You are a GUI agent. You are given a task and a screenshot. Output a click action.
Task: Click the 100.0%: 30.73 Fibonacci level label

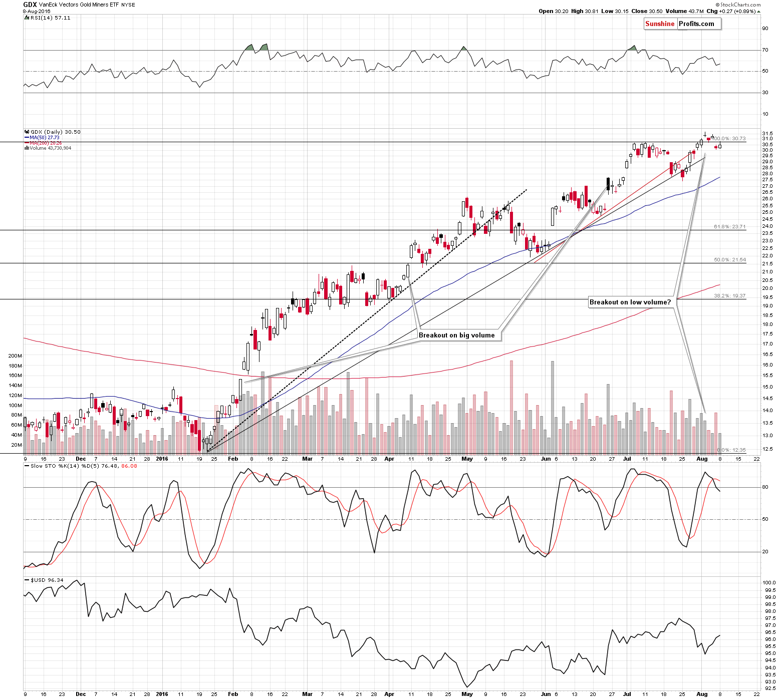tap(729, 138)
